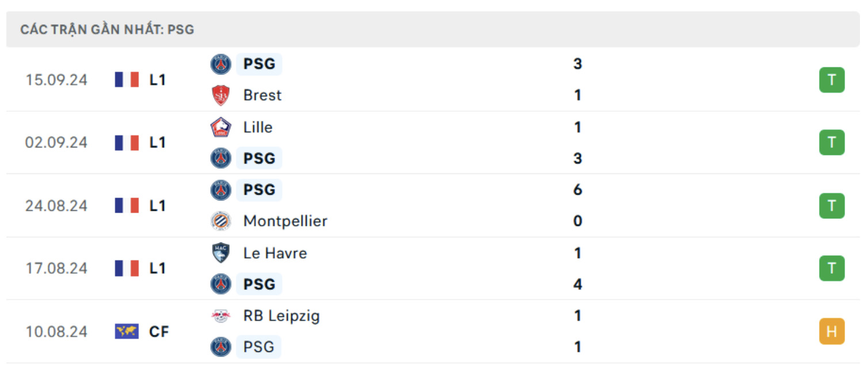Click the Lille club crest icon

(x=221, y=127)
